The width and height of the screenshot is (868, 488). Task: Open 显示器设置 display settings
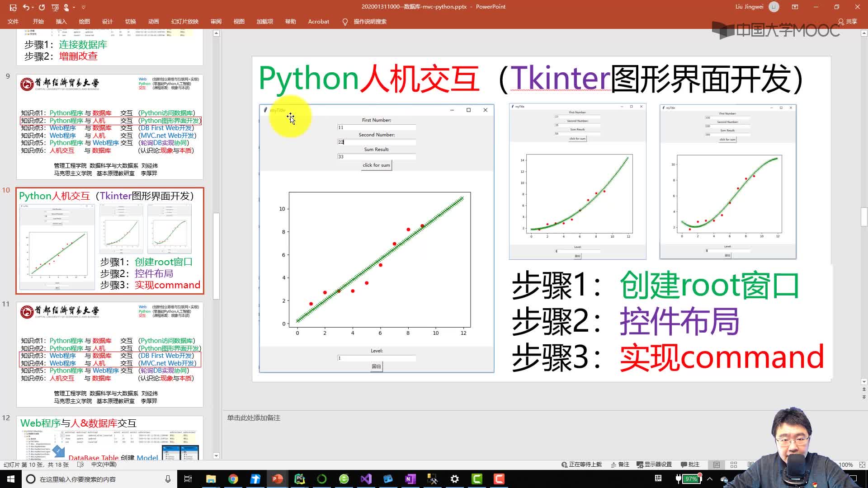click(654, 465)
